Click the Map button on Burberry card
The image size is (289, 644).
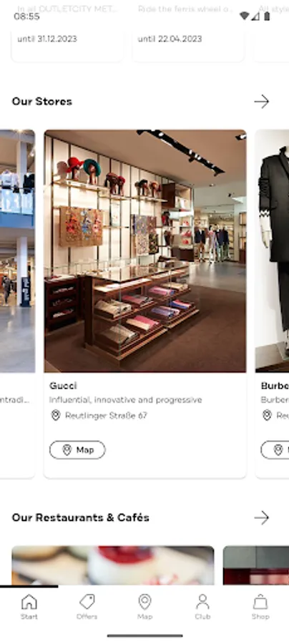[x=275, y=450]
